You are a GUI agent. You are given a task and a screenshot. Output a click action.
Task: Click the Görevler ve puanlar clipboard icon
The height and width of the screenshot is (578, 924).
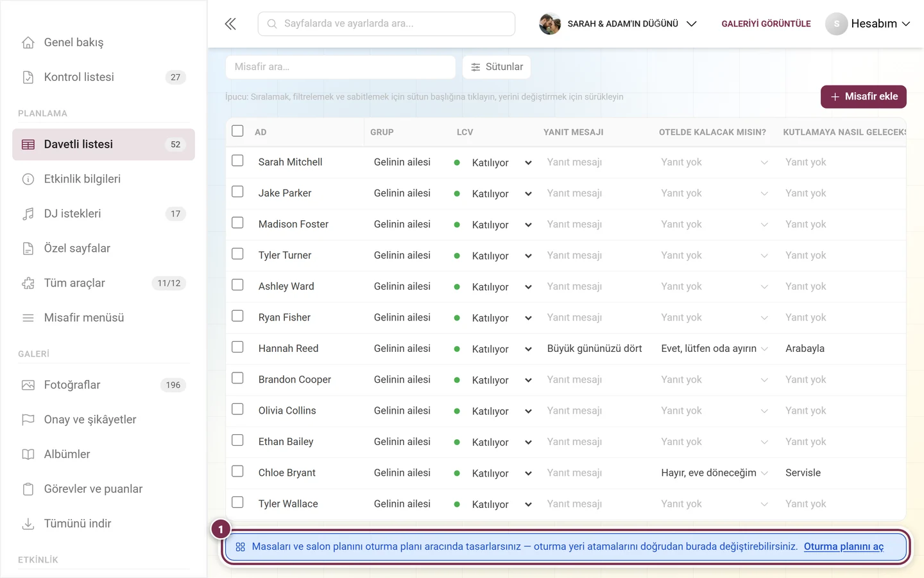pos(28,489)
